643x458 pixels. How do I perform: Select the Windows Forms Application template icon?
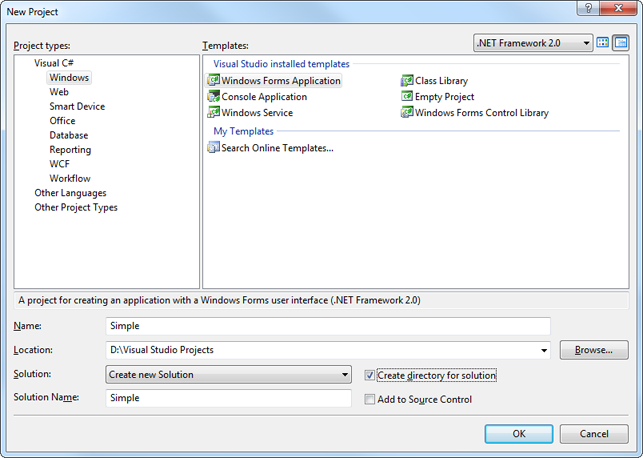click(x=213, y=81)
